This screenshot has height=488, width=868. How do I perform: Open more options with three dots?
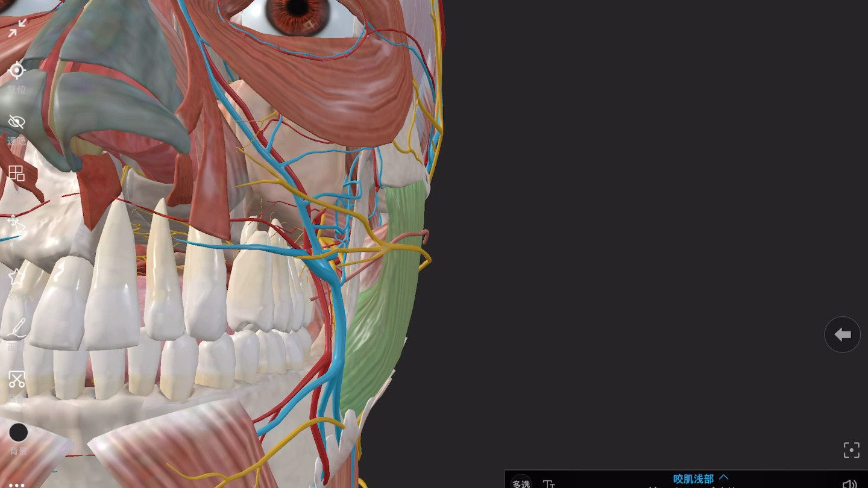[16, 484]
